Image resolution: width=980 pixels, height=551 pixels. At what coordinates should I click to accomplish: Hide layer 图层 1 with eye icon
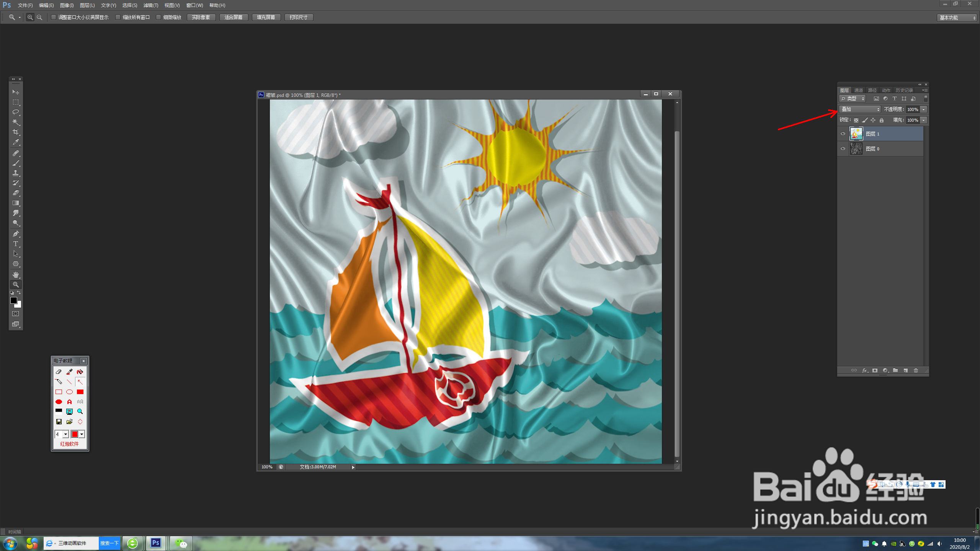click(x=843, y=134)
